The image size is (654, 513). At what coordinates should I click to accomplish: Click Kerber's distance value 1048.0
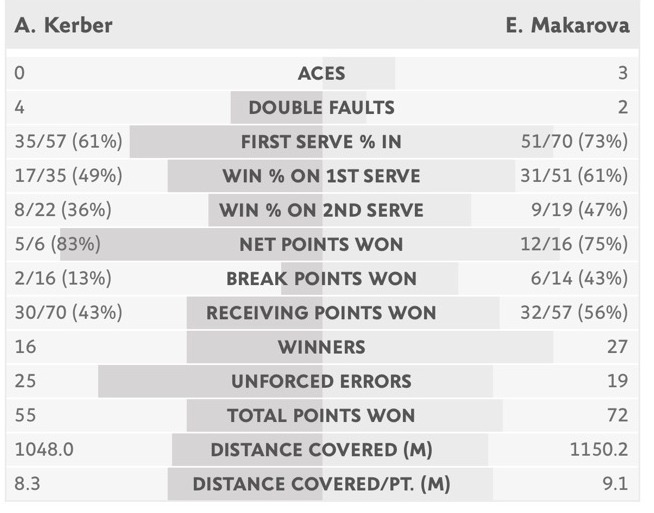pos(44,450)
